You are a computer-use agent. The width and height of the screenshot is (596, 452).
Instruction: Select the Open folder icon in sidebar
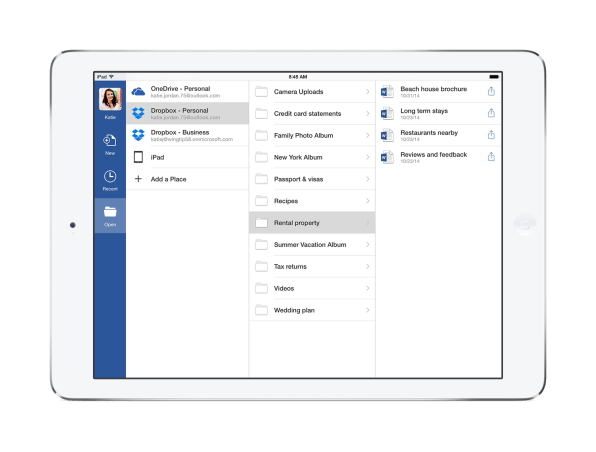tap(110, 212)
